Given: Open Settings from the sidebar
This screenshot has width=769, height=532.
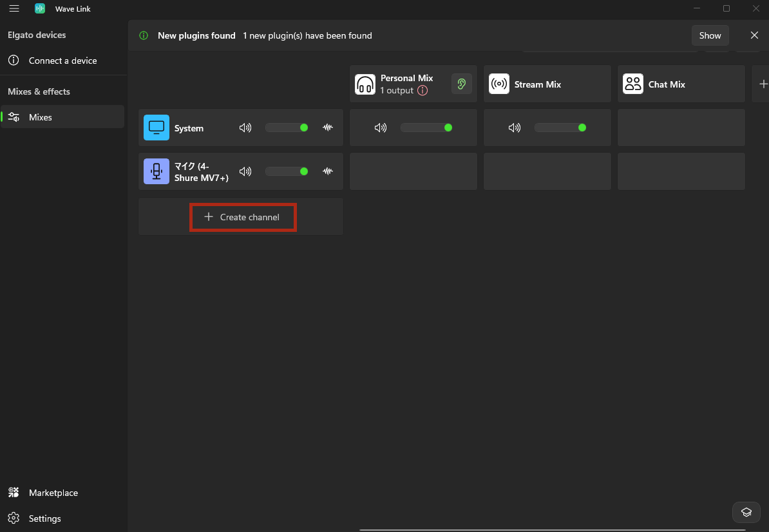Looking at the screenshot, I should pyautogui.click(x=62, y=518).
